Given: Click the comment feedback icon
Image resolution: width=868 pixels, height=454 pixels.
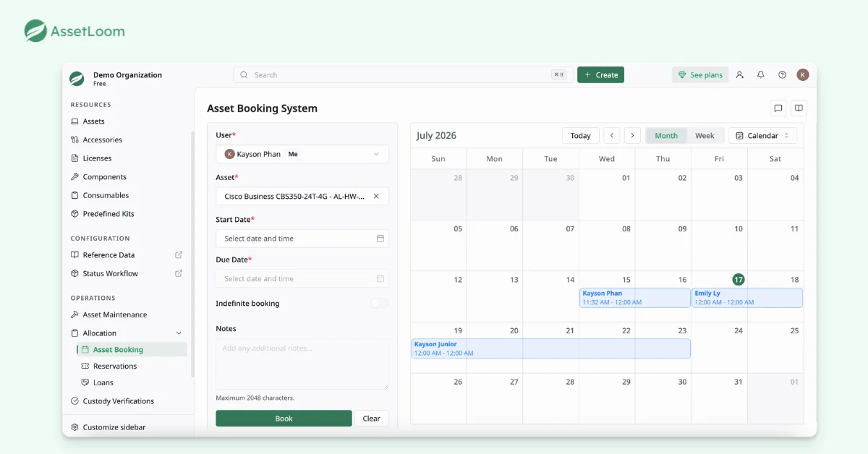Looking at the screenshot, I should 778,108.
